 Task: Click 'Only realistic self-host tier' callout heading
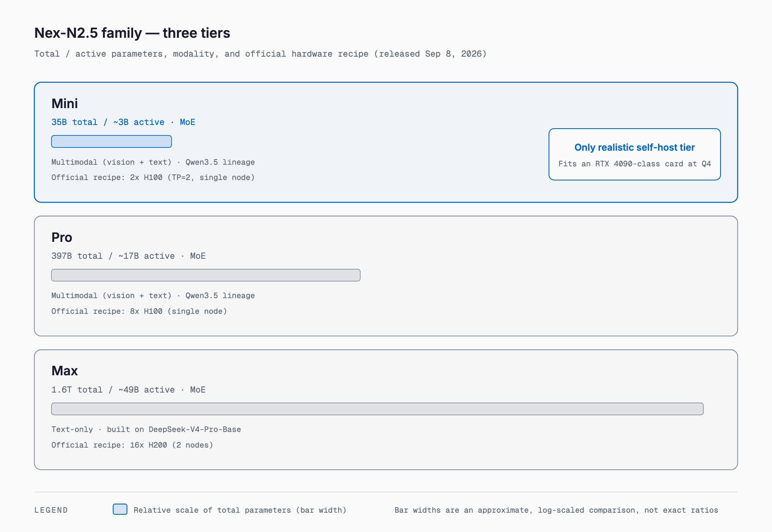(634, 147)
